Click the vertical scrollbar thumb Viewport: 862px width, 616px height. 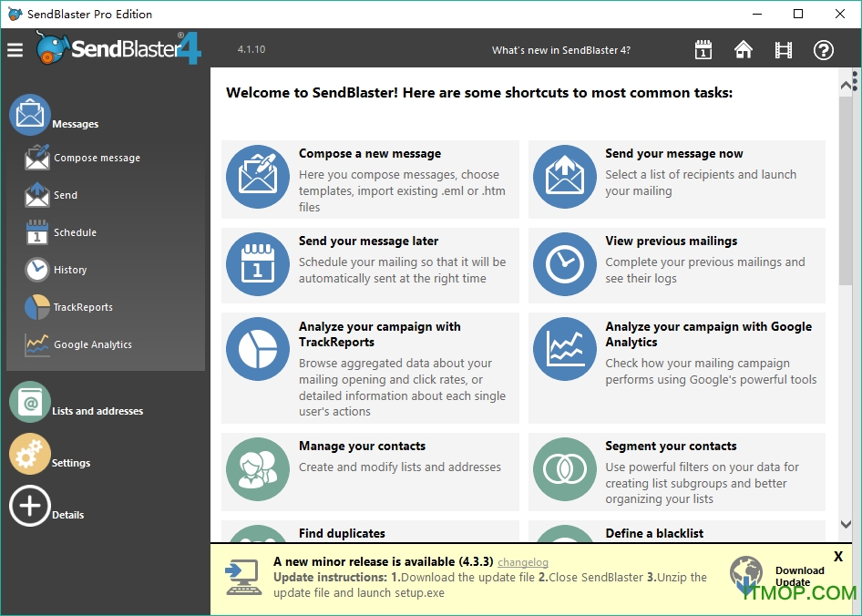[x=846, y=190]
